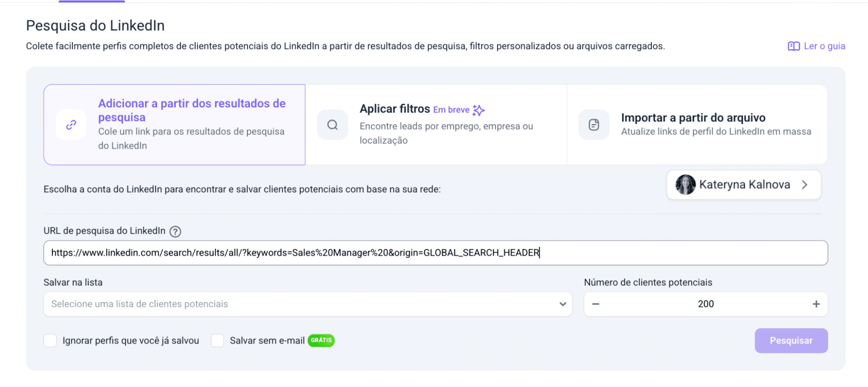Select Adicionar a partir dos resultados tab
The height and width of the screenshot is (387, 868).
(x=191, y=110)
